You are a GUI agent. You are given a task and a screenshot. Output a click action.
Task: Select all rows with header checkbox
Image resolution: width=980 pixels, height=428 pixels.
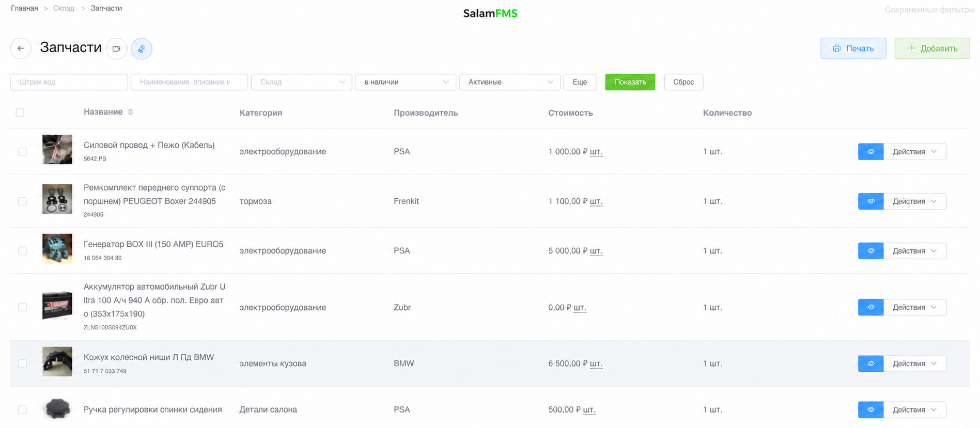pos(20,113)
